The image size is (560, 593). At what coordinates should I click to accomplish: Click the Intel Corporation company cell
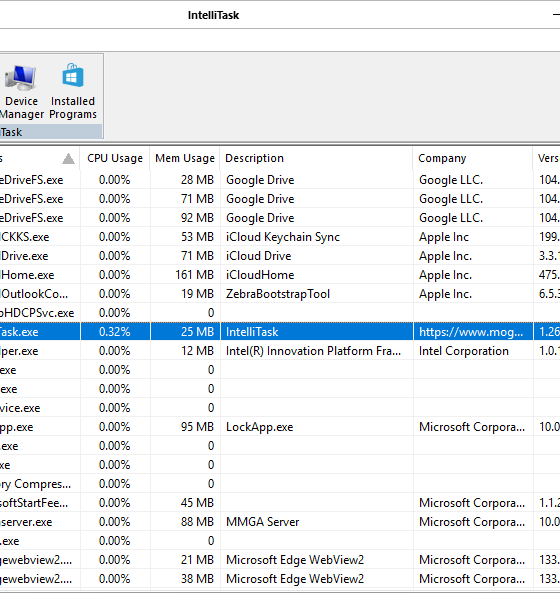473,351
